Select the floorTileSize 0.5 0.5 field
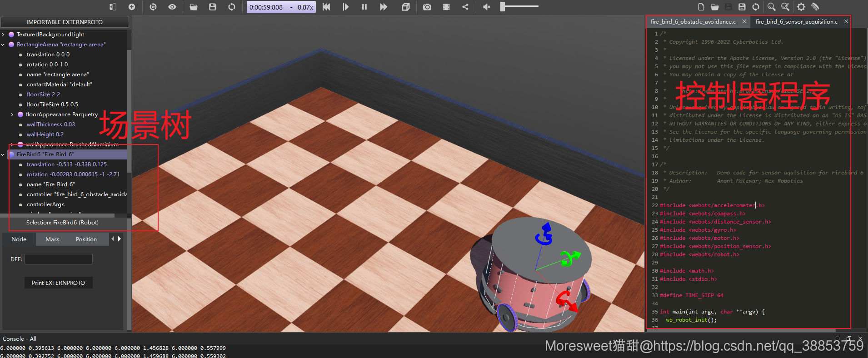868x358 pixels. [52, 104]
